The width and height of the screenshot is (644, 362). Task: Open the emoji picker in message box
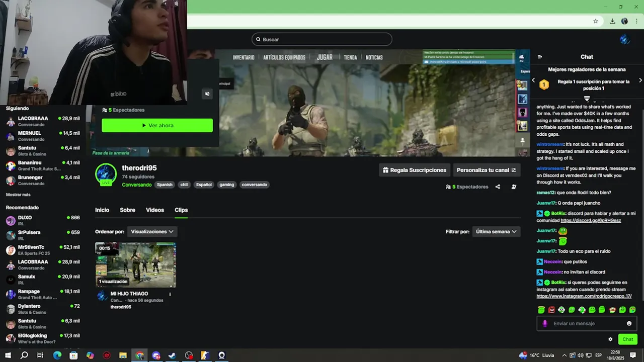[x=629, y=323]
